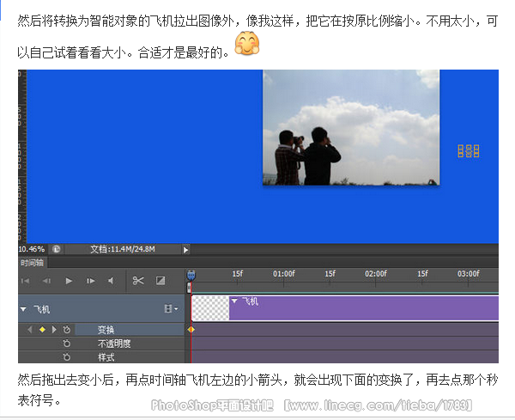The height and width of the screenshot is (420, 515).
Task: Open the transition chooser icon
Action: click(161, 281)
